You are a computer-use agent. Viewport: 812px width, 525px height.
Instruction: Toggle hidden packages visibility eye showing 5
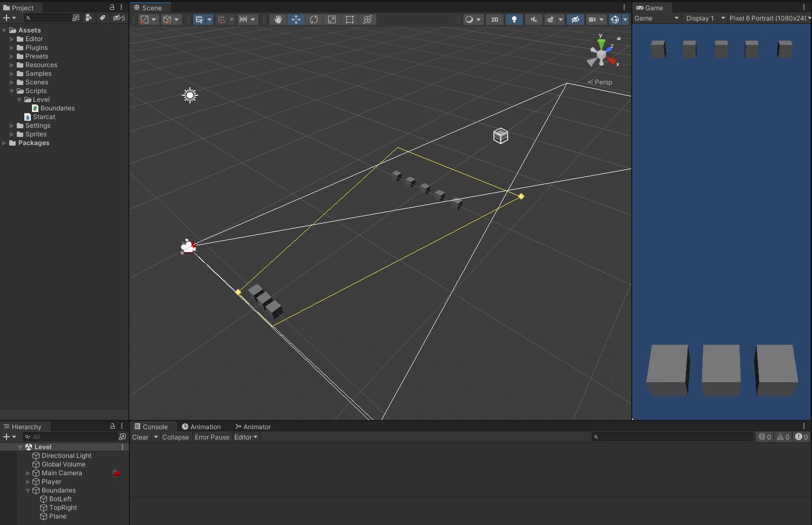[119, 18]
